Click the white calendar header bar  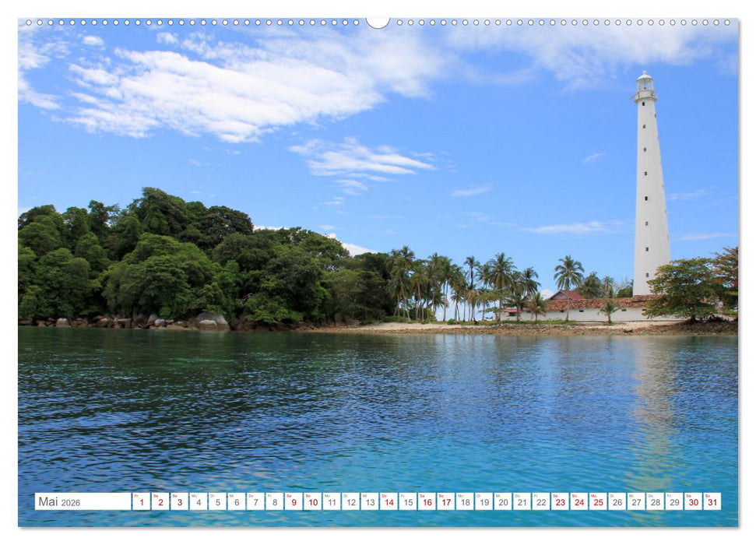(378, 499)
